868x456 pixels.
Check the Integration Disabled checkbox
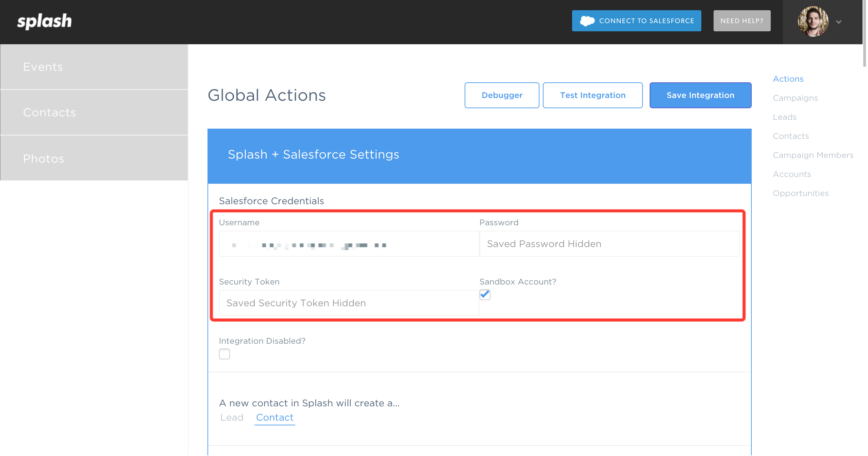(224, 354)
